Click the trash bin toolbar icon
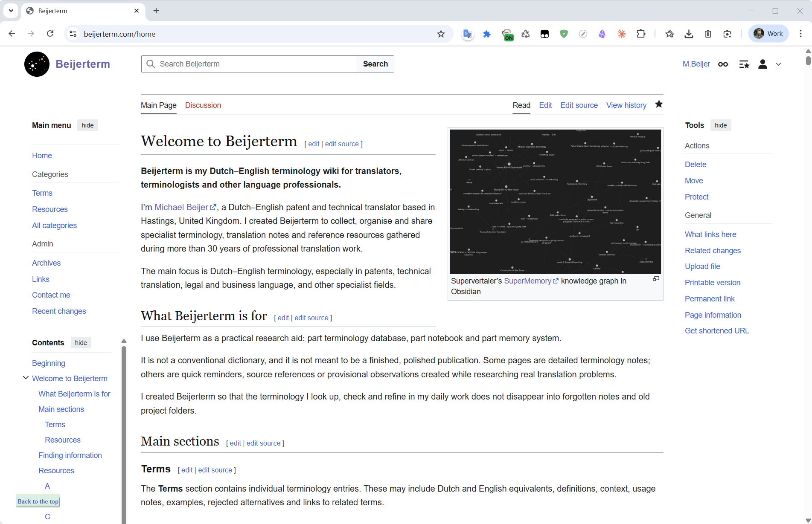 tap(708, 34)
